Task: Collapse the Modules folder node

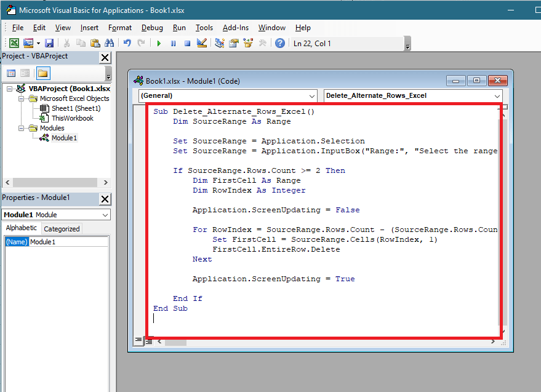Action: [x=22, y=128]
